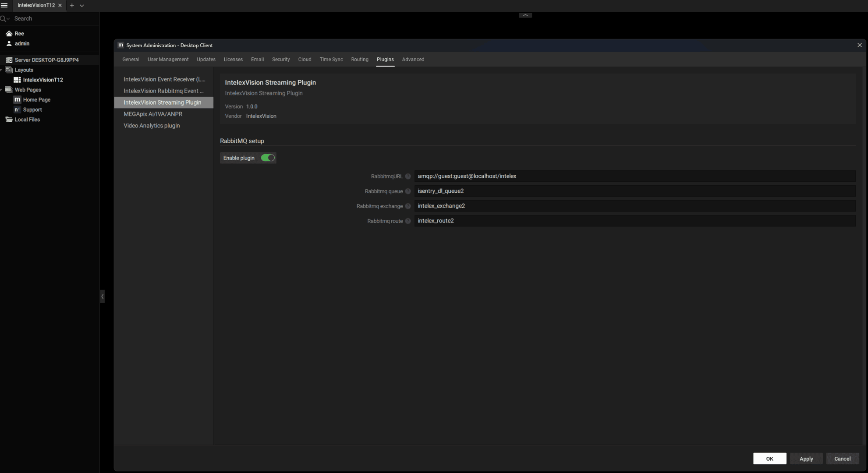Viewport: 868px width, 473px height.
Task: Click the Server DESKTOP-G8J9PP4 icon
Action: coord(9,60)
